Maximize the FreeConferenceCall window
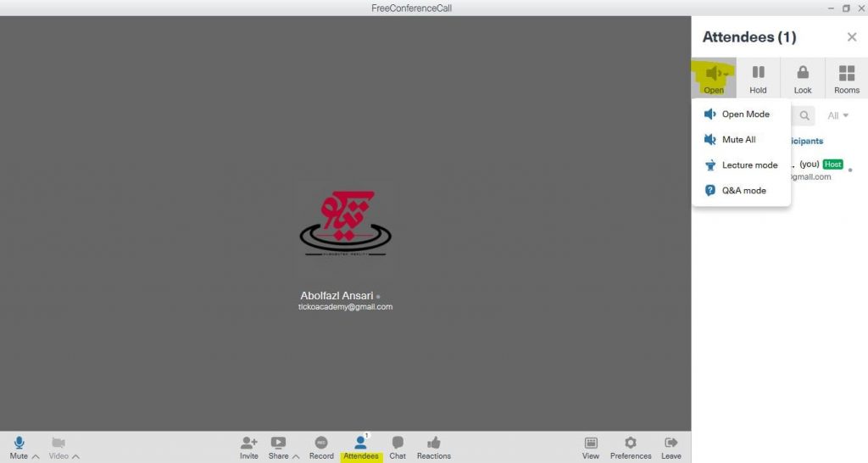 click(x=846, y=8)
